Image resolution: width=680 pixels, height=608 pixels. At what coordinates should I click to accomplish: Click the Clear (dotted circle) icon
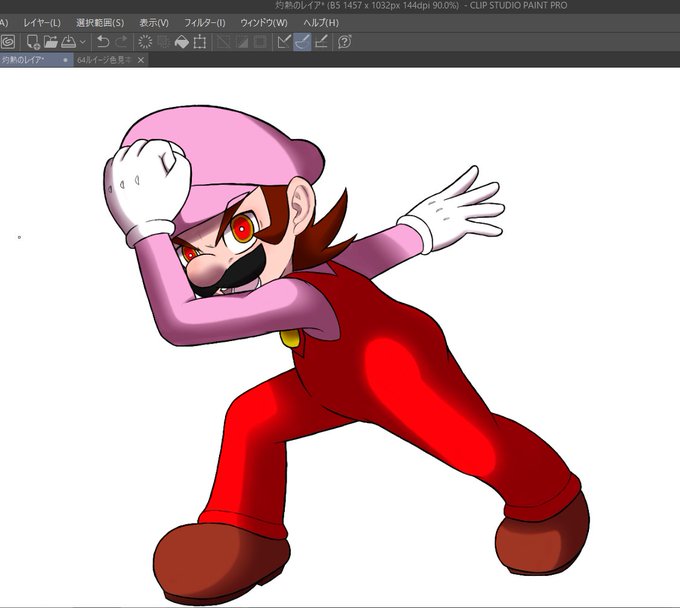(x=145, y=42)
